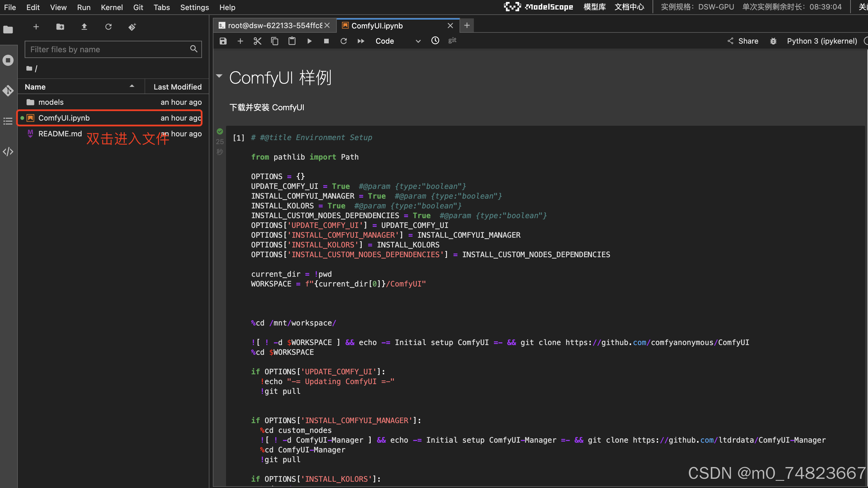Image resolution: width=868 pixels, height=488 pixels.
Task: Open the cell type Code dropdown
Action: [x=398, y=41]
